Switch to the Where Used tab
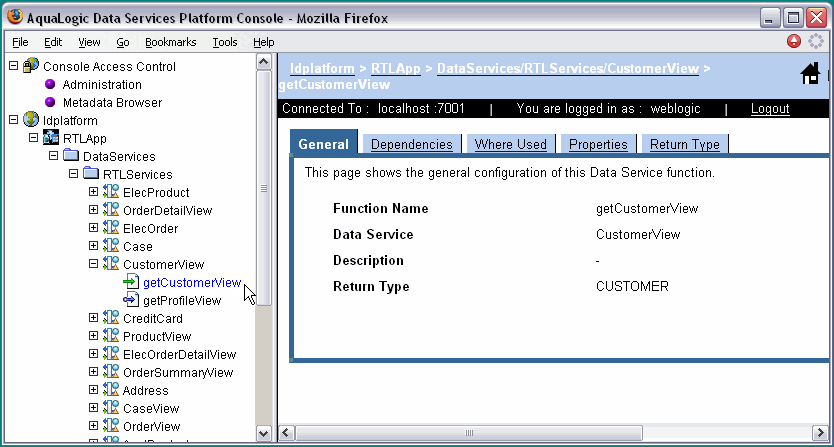Image resolution: width=834 pixels, height=447 pixels. click(x=511, y=144)
